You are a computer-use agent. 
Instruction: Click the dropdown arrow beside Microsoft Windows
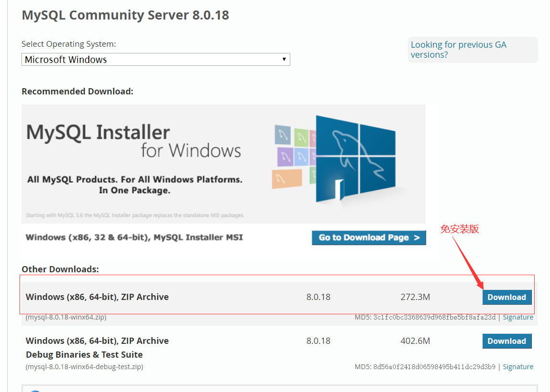[284, 60]
